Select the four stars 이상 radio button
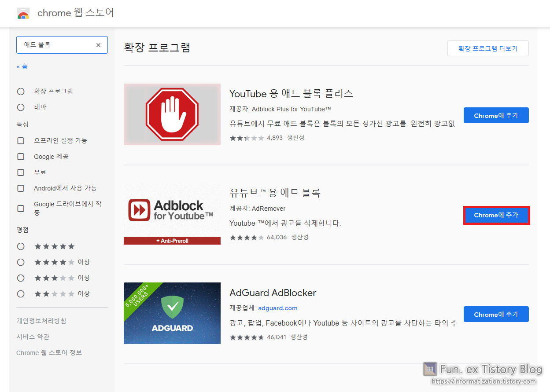 pos(21,262)
